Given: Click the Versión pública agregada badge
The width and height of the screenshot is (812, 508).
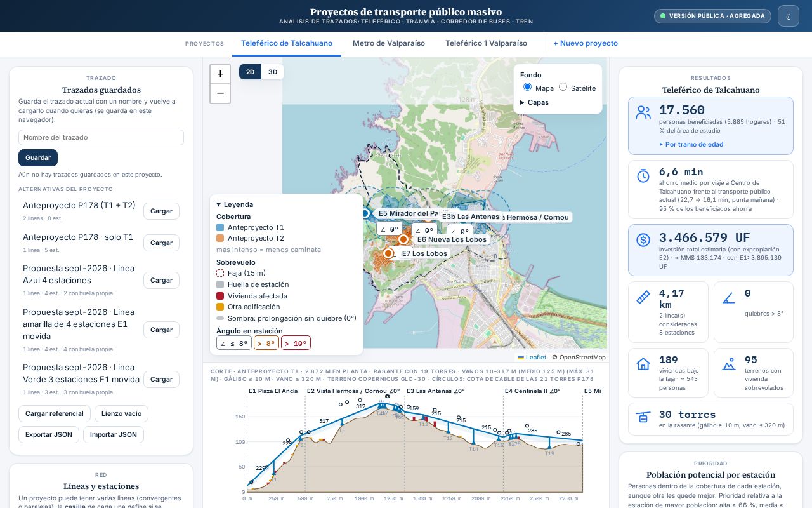Looking at the screenshot, I should pyautogui.click(x=712, y=16).
